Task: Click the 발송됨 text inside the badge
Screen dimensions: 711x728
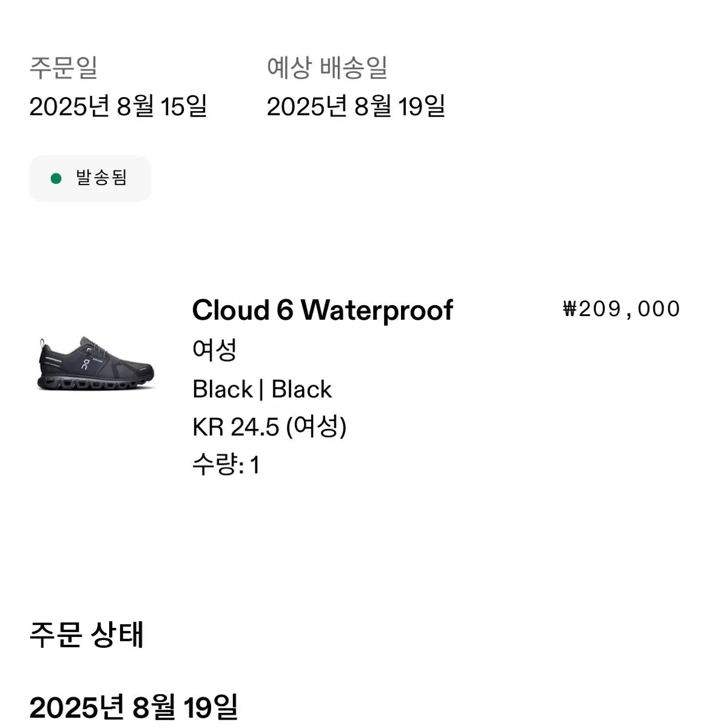Action: click(x=101, y=178)
